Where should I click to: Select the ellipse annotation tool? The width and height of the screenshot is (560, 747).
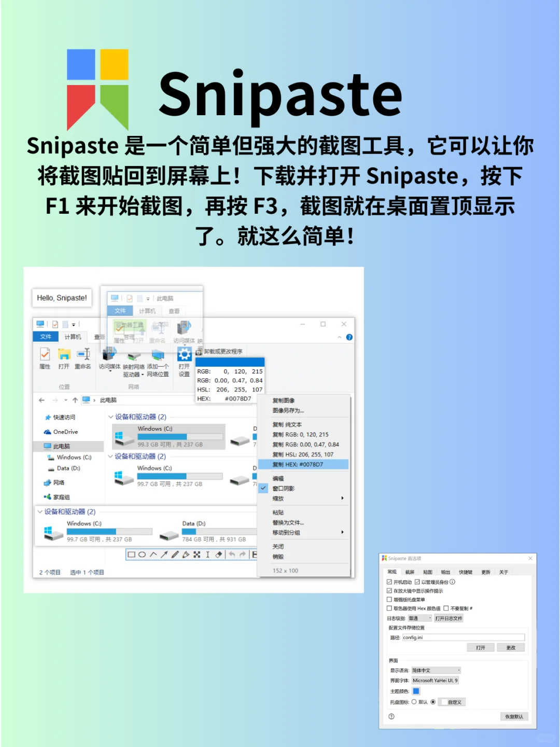tap(142, 555)
